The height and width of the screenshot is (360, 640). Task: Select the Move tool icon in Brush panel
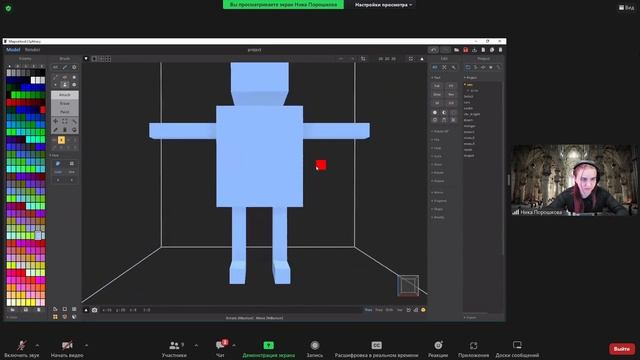(x=56, y=121)
